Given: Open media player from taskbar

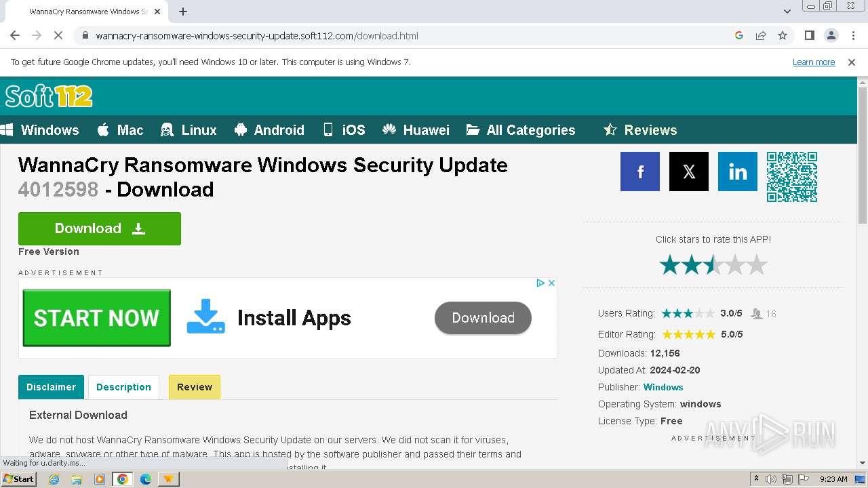Looking at the screenshot, I should point(100,479).
